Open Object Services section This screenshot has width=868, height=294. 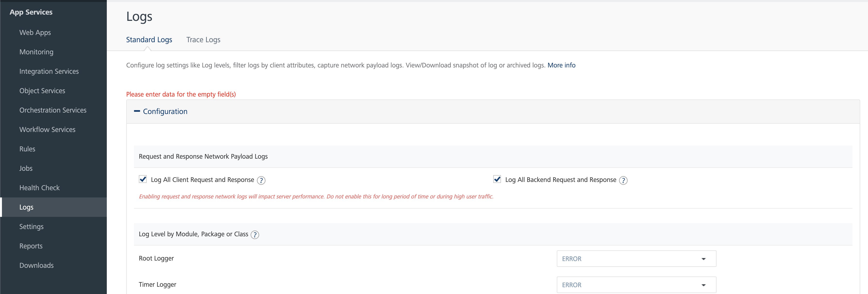click(42, 91)
